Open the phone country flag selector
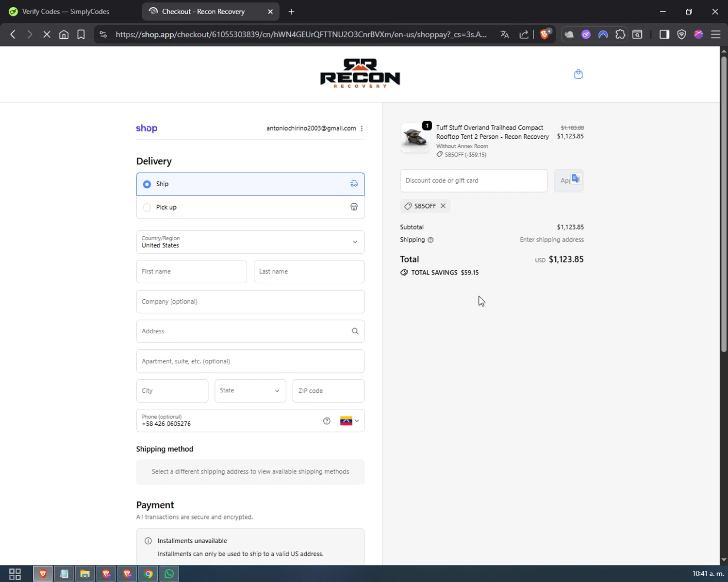This screenshot has width=728, height=582. pyautogui.click(x=349, y=421)
